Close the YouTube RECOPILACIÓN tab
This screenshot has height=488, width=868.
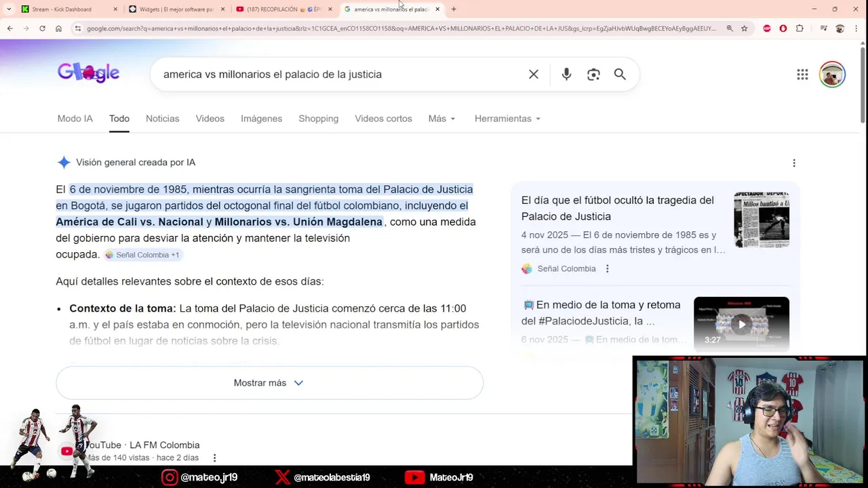pos(330,9)
